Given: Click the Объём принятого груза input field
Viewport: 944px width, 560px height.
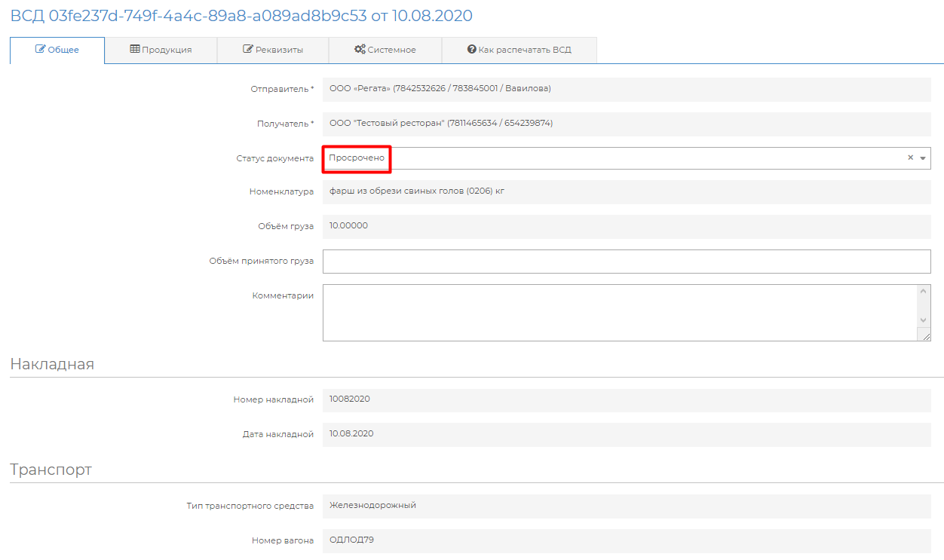Looking at the screenshot, I should 626,262.
